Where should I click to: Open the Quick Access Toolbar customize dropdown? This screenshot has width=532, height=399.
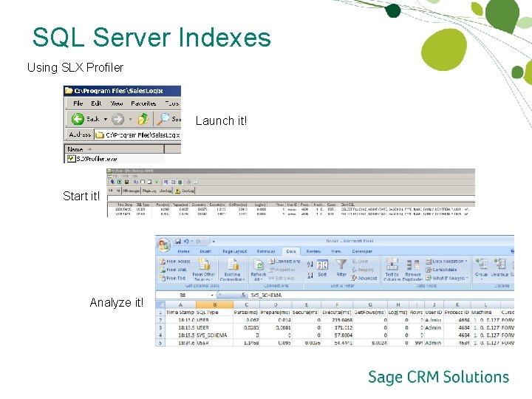click(x=214, y=242)
